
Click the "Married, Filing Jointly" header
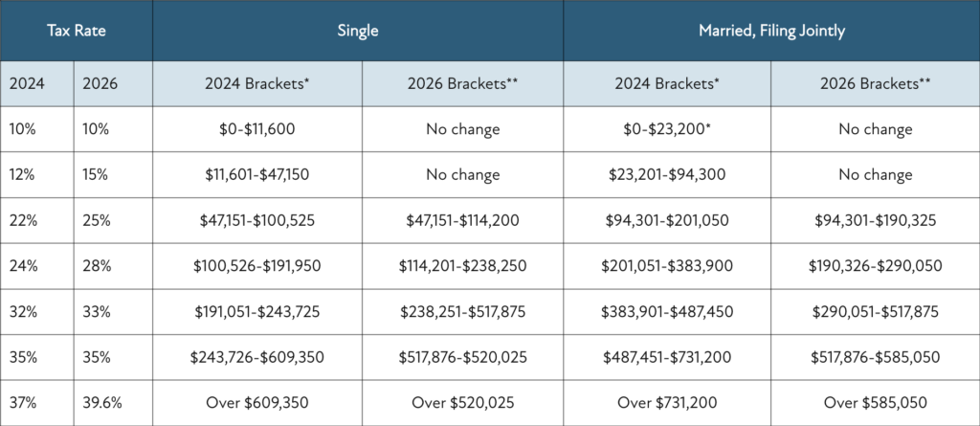coord(770,31)
